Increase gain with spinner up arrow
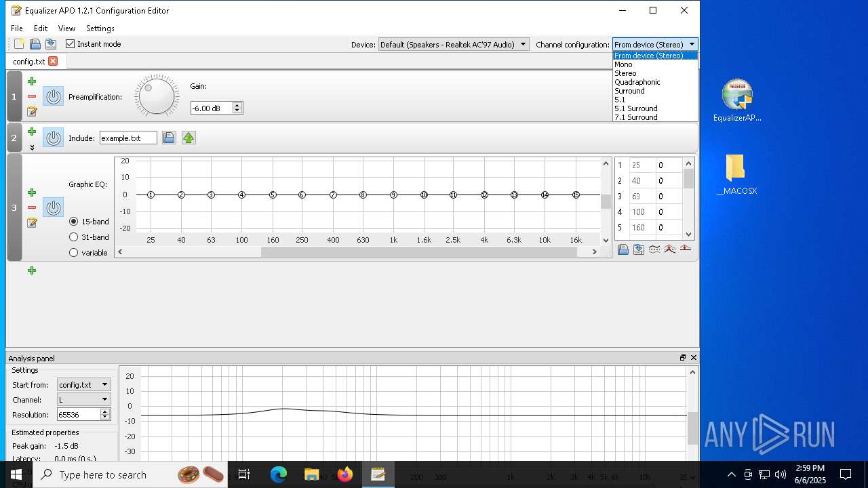Viewport: 868px width, 488px height. coord(237,105)
